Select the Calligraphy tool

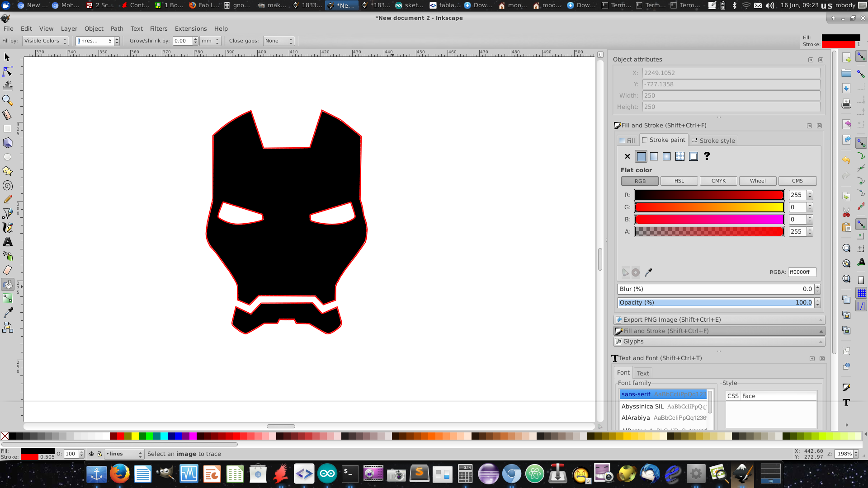7,228
